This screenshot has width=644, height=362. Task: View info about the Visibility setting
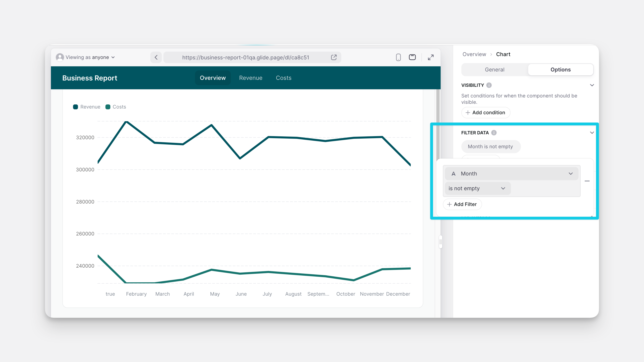[490, 85]
